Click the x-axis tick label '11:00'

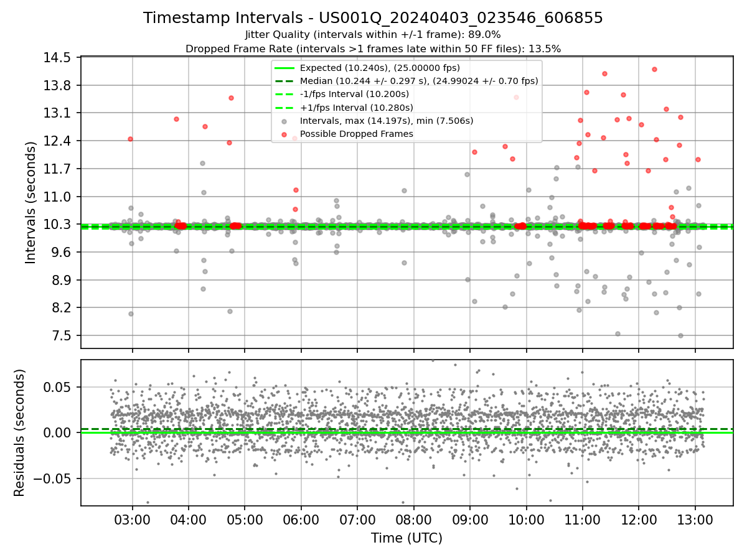coord(582,520)
